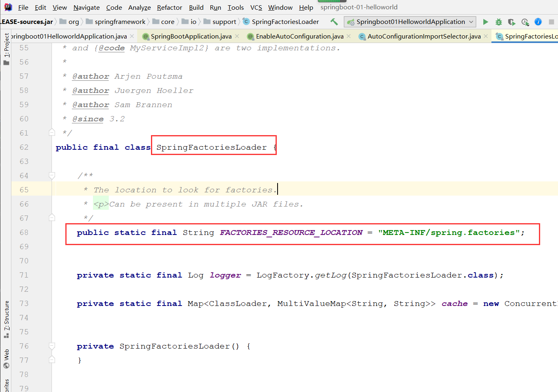The image size is (558, 392).
Task: Click line number 68 in the gutter
Action: coord(24,233)
